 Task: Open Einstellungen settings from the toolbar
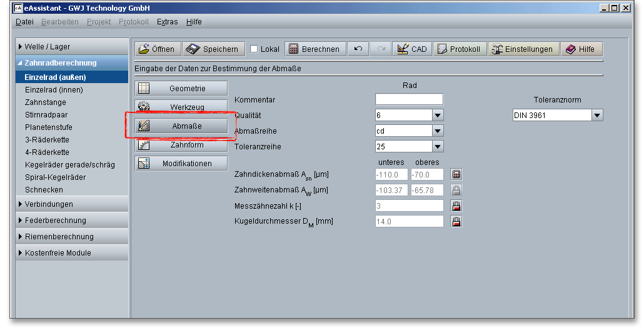click(x=521, y=49)
